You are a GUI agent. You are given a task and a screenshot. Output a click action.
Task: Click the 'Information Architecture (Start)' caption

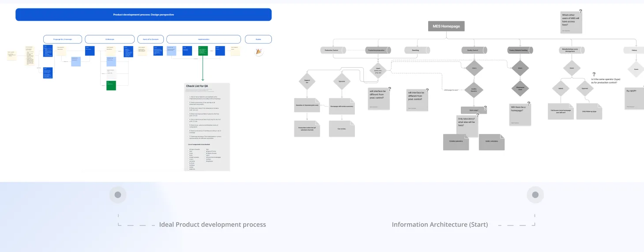pos(440,225)
